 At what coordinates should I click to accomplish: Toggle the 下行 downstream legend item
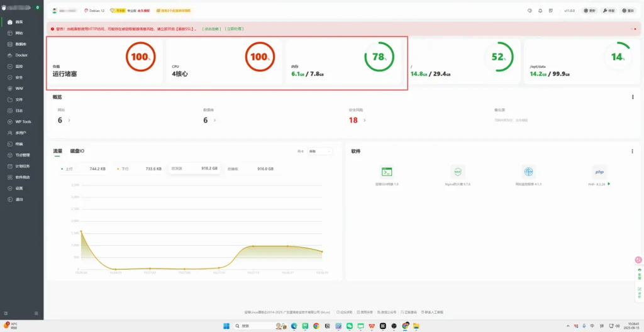139,169
